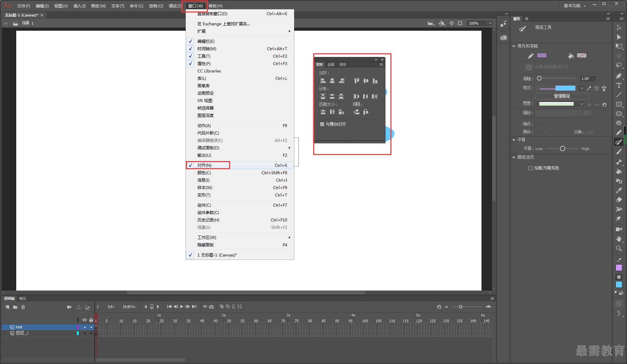Select the Line tool

pos(619,95)
